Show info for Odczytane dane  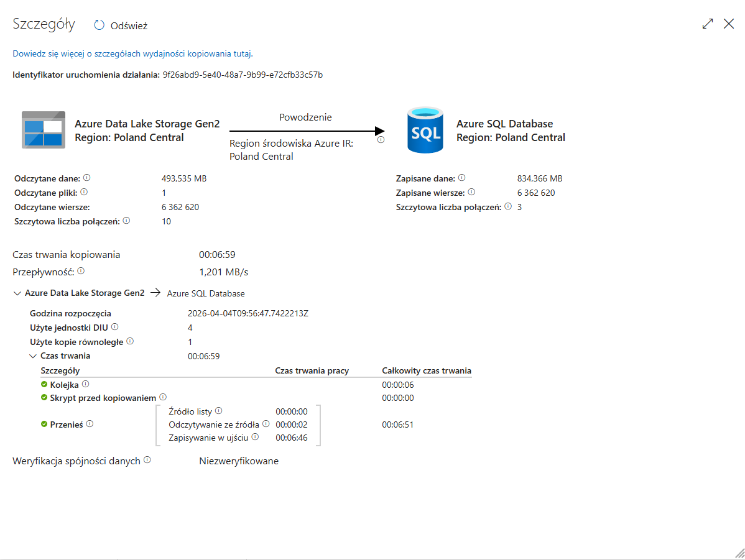(x=87, y=178)
